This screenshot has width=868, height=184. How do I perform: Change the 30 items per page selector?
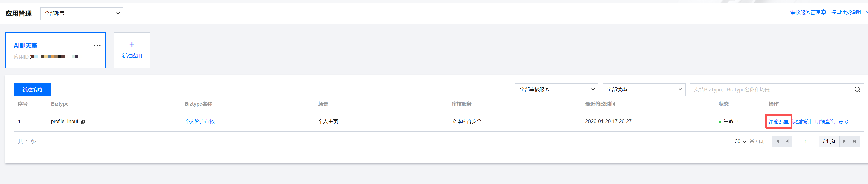(740, 142)
